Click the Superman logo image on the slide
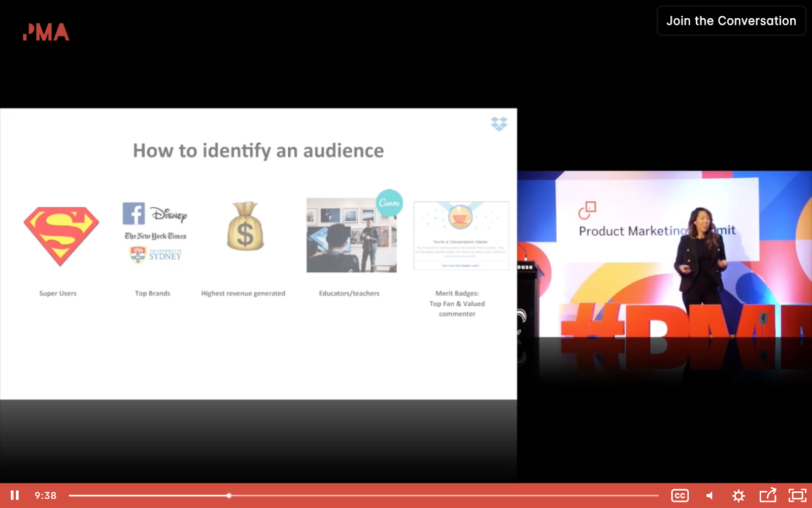 [61, 236]
